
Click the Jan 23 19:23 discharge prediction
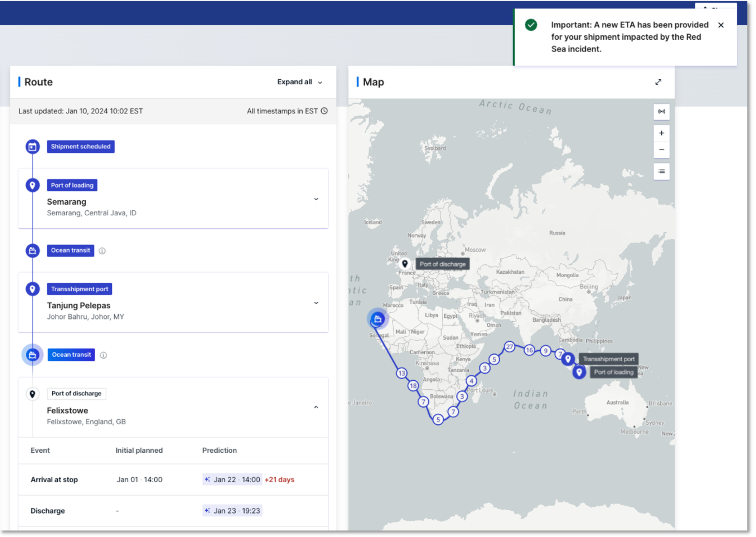[x=232, y=511]
